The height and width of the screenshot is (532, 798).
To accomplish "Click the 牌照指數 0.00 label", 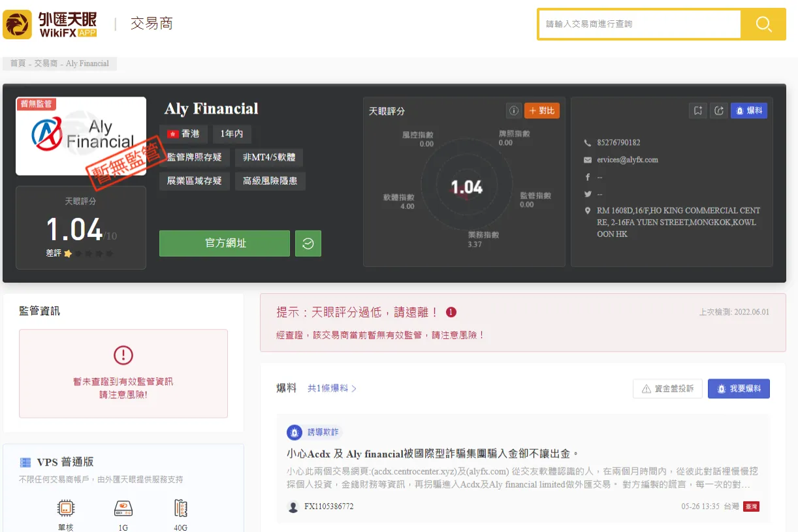I will coord(515,138).
